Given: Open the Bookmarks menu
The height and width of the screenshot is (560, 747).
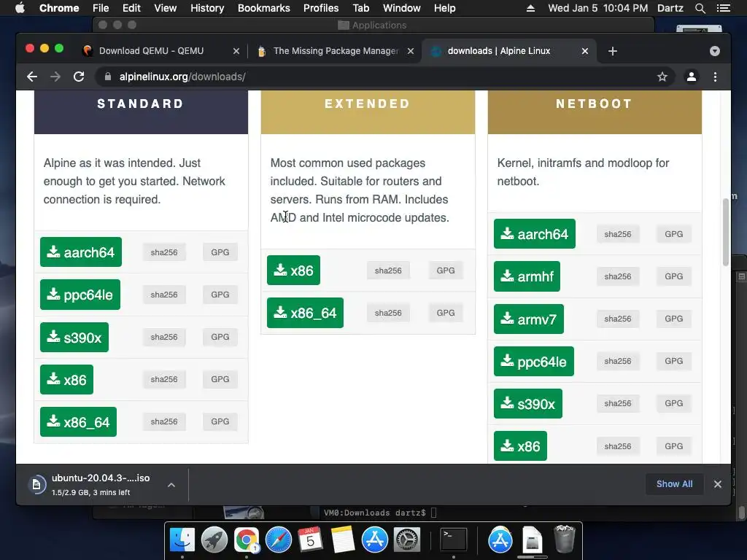Looking at the screenshot, I should point(263,8).
